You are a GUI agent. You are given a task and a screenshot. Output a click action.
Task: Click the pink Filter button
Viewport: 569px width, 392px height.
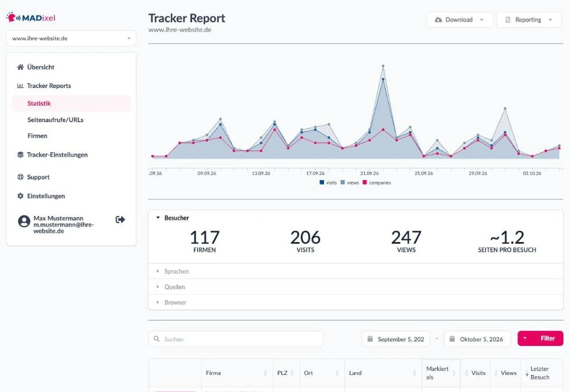click(x=541, y=339)
